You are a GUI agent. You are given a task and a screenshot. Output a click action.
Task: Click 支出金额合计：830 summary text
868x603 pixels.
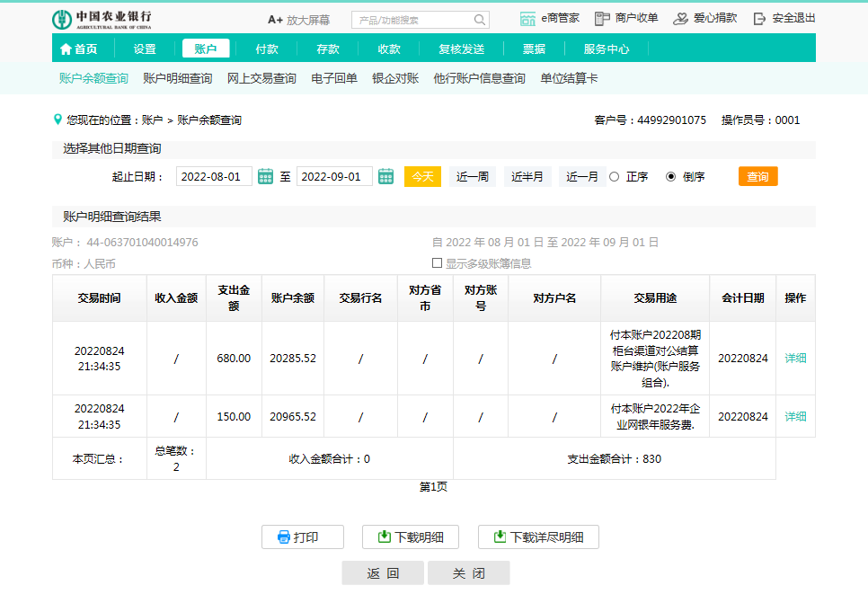[615, 458]
